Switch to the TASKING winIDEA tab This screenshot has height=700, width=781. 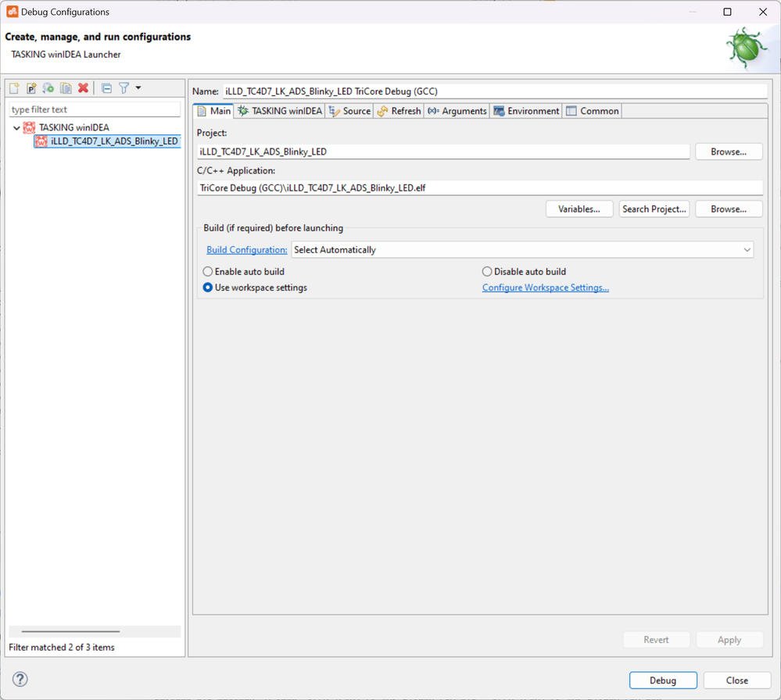(280, 111)
